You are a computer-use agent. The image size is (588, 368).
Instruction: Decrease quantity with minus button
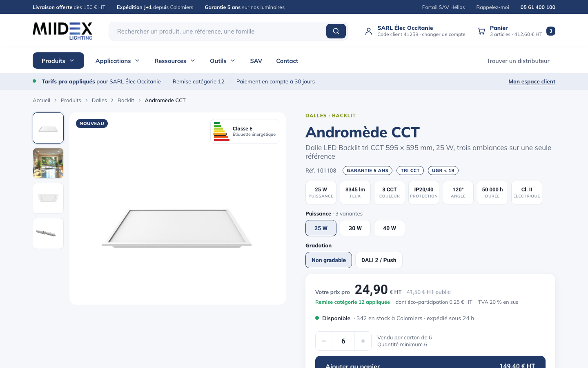tap(324, 341)
